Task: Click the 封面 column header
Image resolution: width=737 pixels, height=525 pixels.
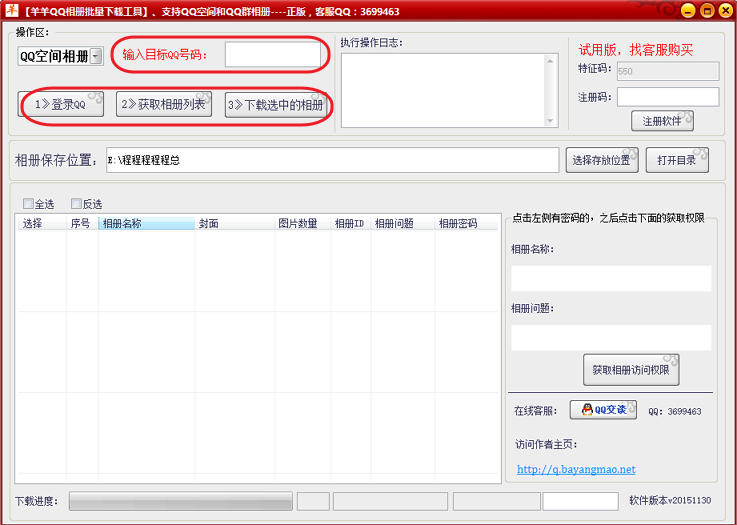Action: 235,223
